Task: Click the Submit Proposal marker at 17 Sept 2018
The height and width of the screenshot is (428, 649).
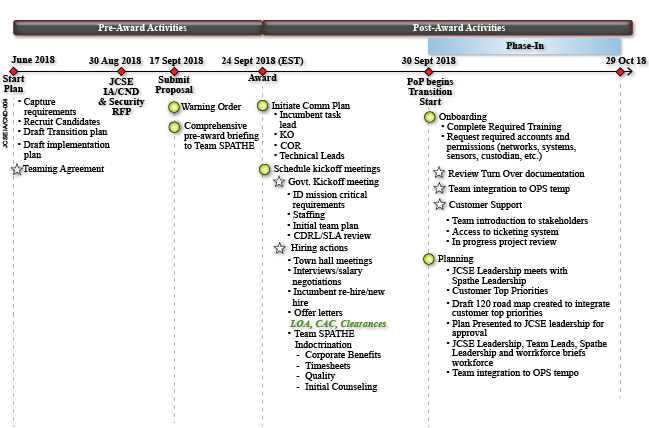Action: 174,72
